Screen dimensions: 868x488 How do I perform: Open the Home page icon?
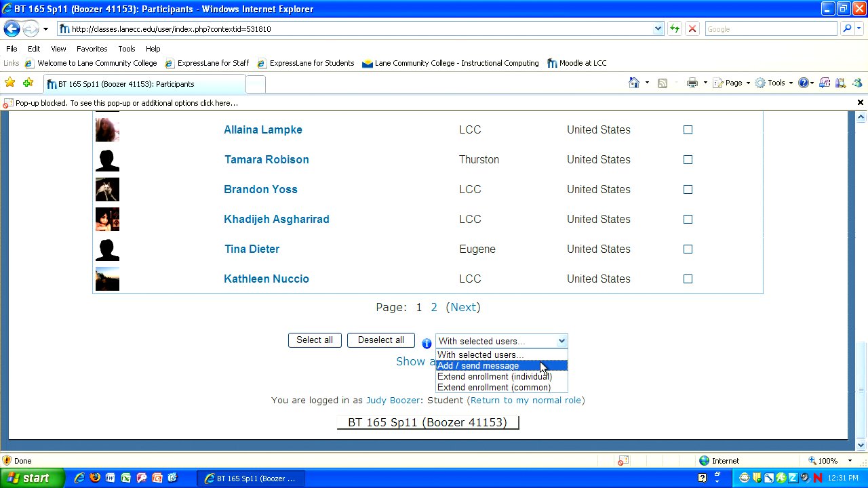(x=633, y=83)
